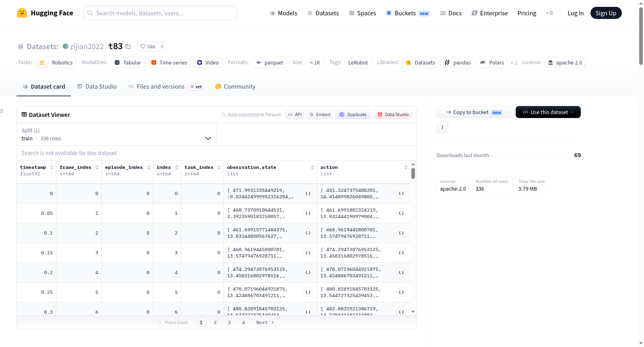Click the Log In link
Screen dimensions: 644x347
(576, 13)
